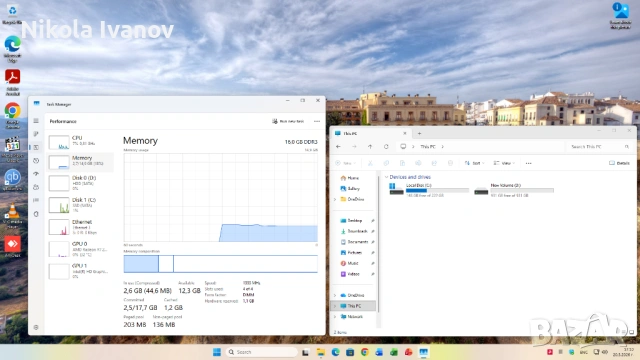Select GPU 0 performance item
Viewport: 640px width, 360px height.
tap(80, 249)
